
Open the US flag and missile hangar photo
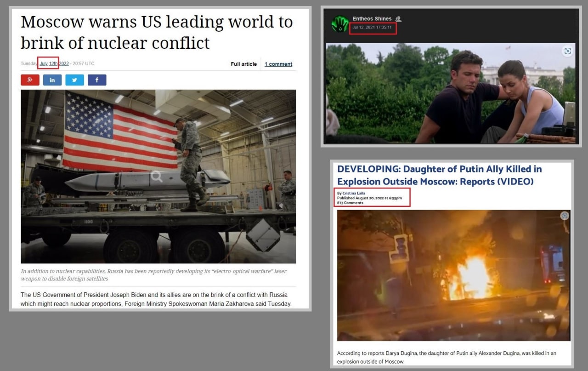(x=158, y=177)
